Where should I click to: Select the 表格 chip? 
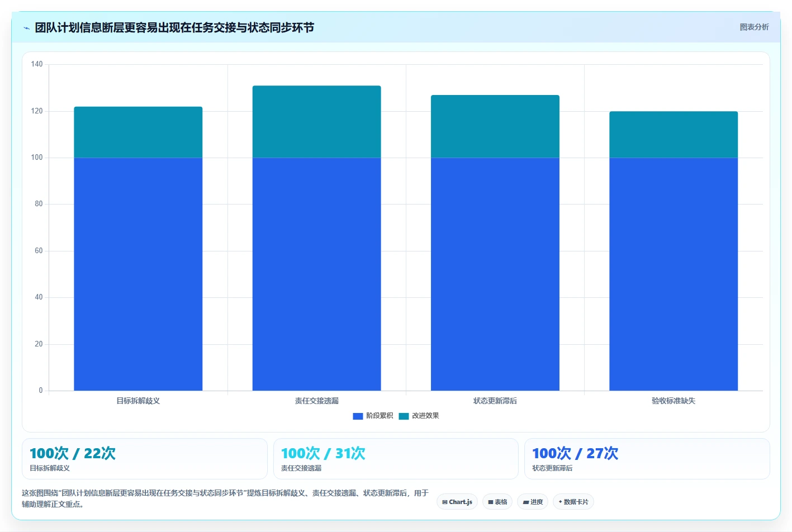click(497, 502)
